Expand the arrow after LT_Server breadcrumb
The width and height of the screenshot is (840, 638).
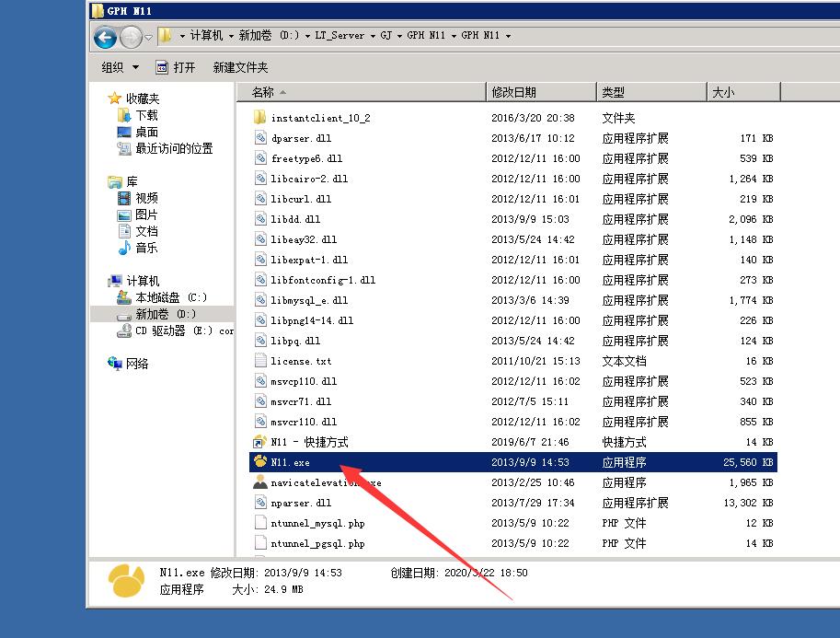[x=373, y=36]
